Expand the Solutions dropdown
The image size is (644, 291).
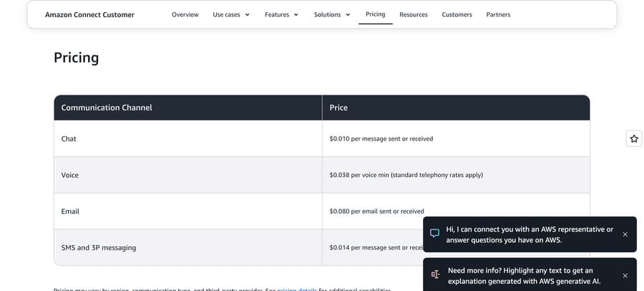[x=332, y=15]
